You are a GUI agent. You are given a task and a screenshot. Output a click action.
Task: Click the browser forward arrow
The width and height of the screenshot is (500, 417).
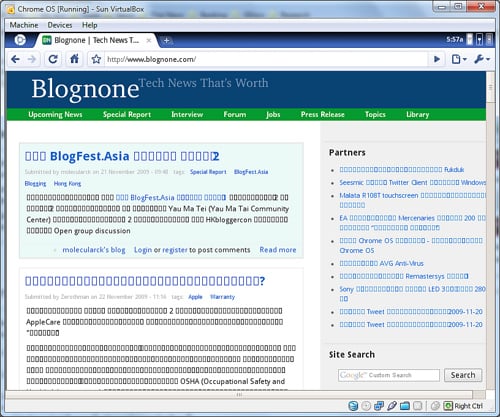32,59
